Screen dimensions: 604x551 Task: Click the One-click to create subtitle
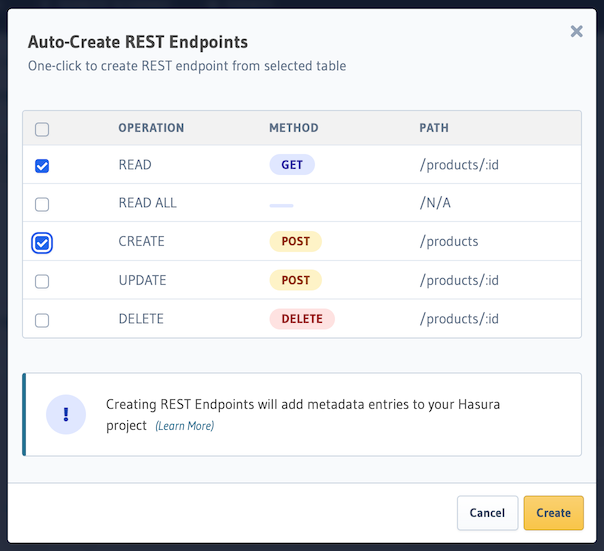pos(187,66)
